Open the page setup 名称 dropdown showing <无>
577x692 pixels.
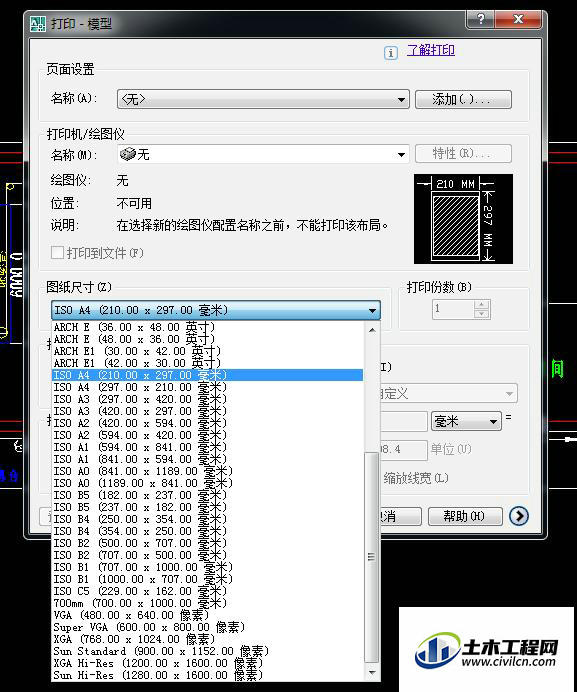click(264, 99)
